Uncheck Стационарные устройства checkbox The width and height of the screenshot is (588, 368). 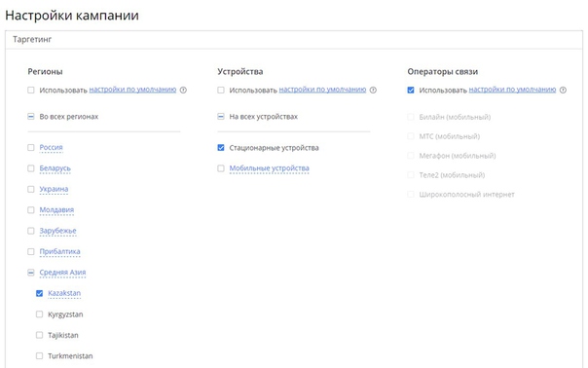point(221,148)
